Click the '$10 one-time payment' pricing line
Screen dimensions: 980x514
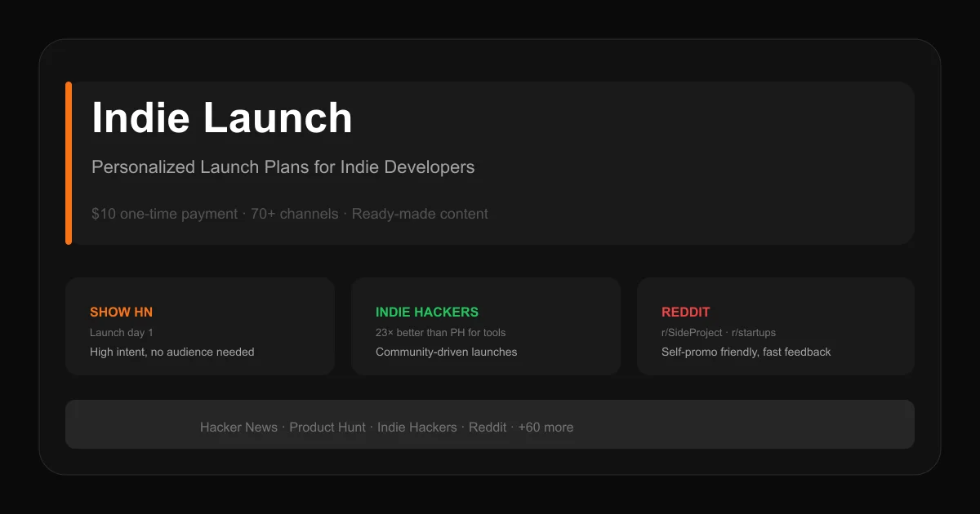click(290, 214)
